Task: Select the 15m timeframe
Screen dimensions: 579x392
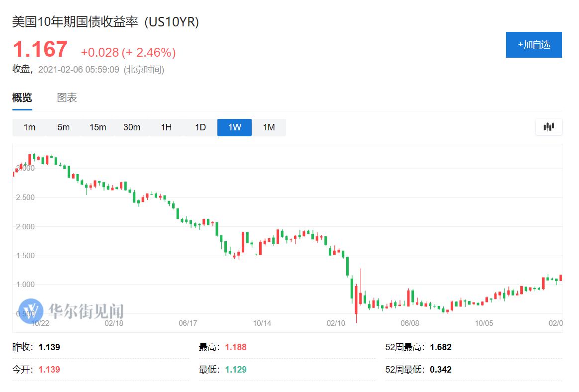Action: click(x=97, y=127)
